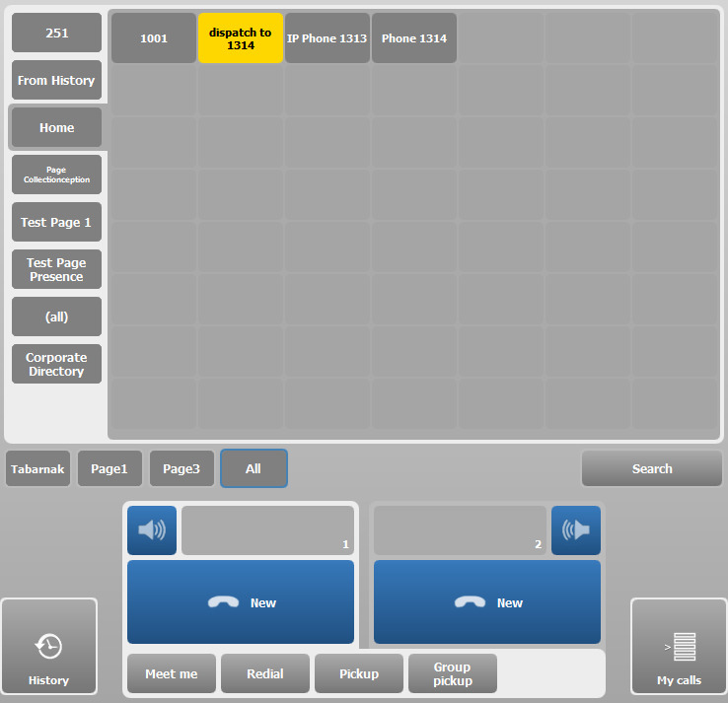Dial IP Phone 1313 key
The image size is (728, 703).
pos(328,38)
